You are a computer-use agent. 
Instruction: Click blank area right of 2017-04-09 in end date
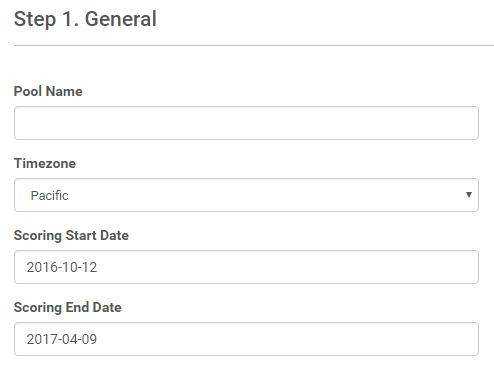tap(287, 339)
